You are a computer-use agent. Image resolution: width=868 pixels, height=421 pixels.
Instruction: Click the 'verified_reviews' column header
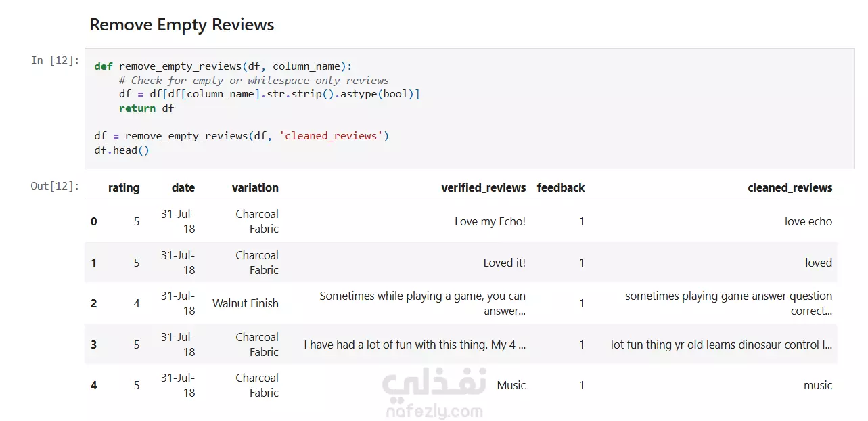(x=484, y=188)
